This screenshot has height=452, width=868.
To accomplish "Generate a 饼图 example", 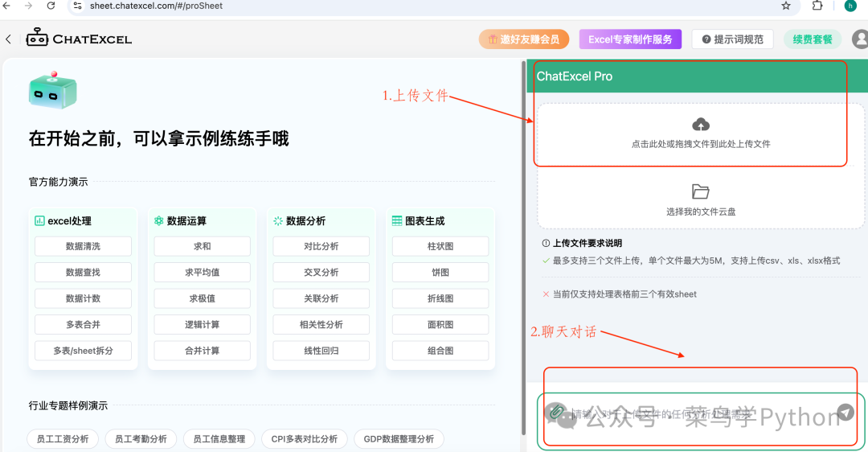I will point(440,273).
